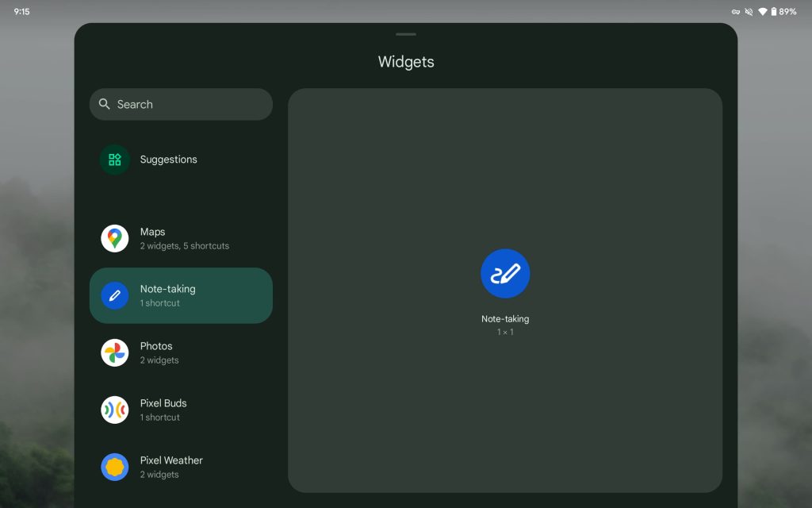This screenshot has width=812, height=508.
Task: Click the green Suggestions grid icon
Action: (x=115, y=160)
